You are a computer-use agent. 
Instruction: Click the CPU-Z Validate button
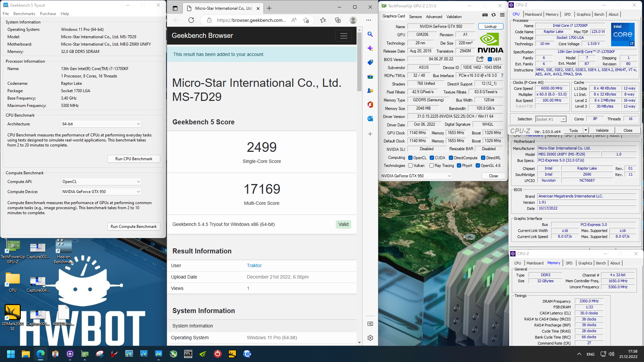pyautogui.click(x=602, y=130)
